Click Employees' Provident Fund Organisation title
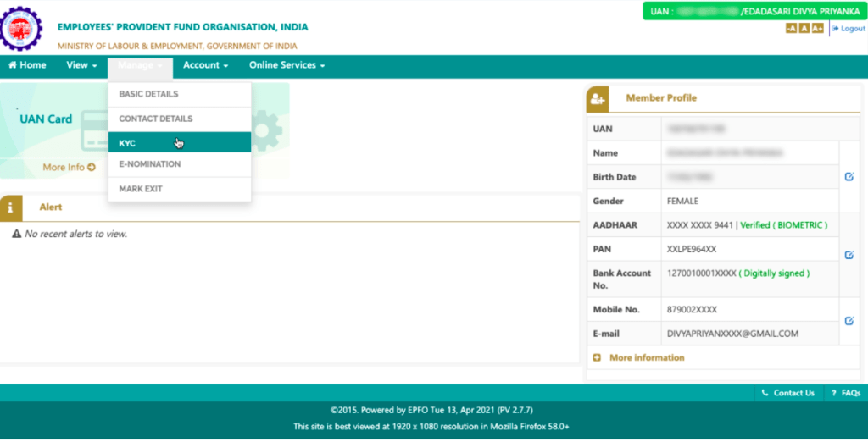This screenshot has height=442, width=868. point(183,27)
